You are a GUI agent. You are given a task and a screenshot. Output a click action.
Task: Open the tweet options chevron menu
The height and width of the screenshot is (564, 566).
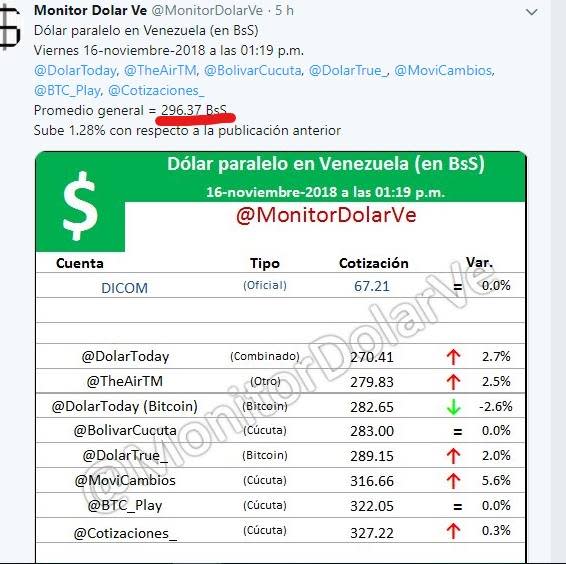pyautogui.click(x=531, y=12)
